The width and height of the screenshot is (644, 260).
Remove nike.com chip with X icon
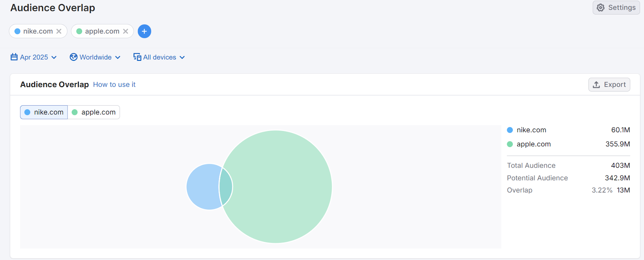[x=59, y=31]
